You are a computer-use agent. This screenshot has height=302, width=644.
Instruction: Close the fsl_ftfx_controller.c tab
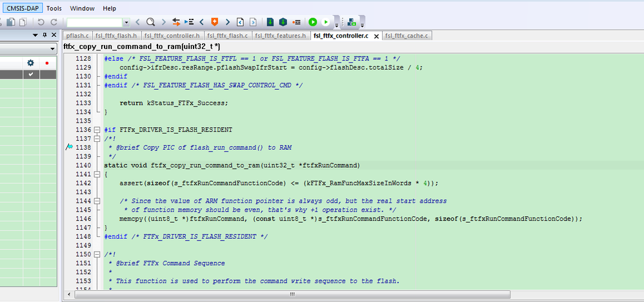click(376, 36)
